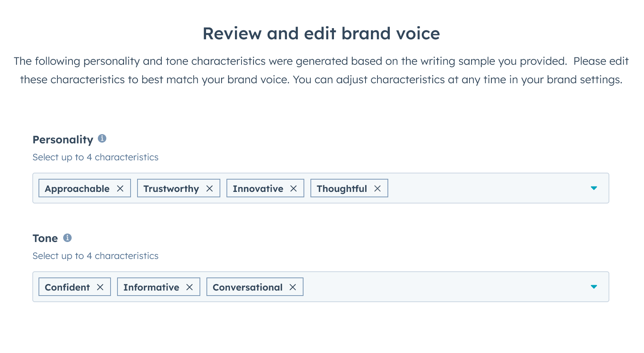The width and height of the screenshot is (644, 353).
Task: Remove the Informative tone tag
Action: (190, 287)
